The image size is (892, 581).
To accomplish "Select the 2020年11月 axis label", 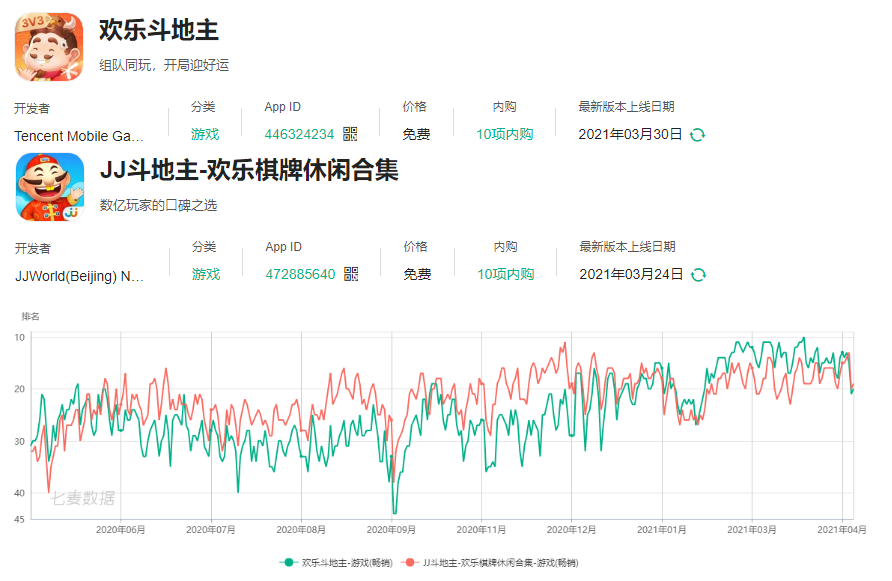I will [481, 530].
